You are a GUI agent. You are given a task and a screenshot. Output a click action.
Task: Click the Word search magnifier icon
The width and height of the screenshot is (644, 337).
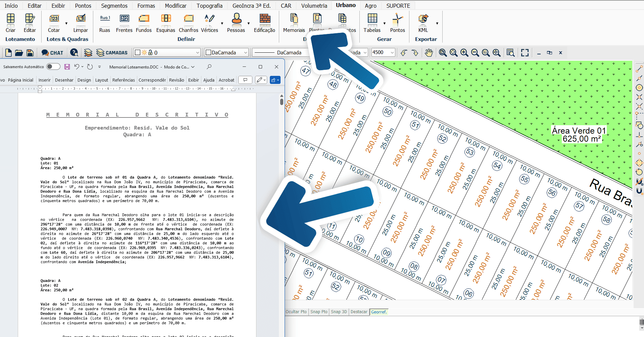(x=209, y=67)
